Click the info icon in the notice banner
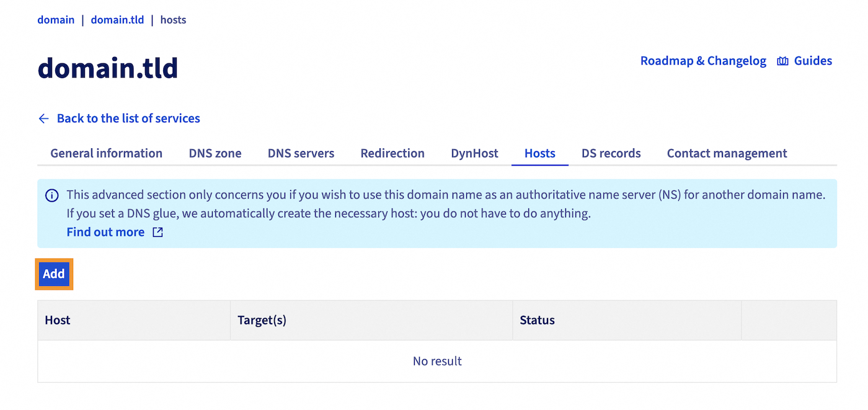 tap(52, 195)
